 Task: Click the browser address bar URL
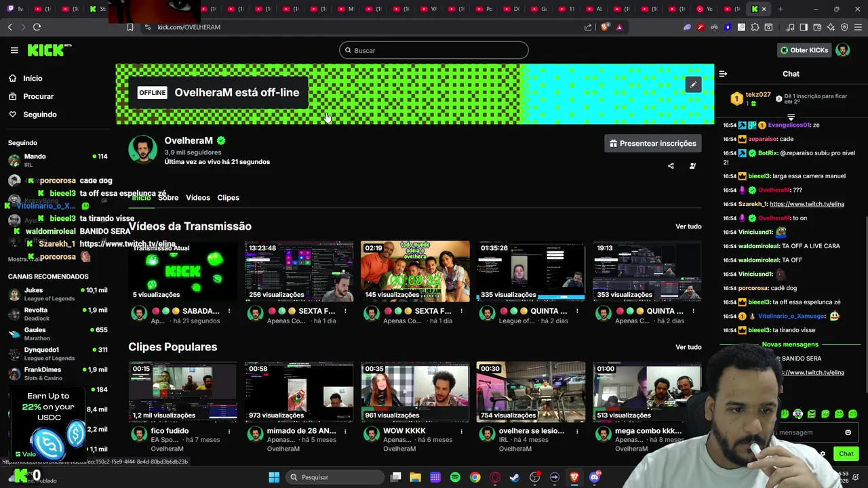coord(189,27)
